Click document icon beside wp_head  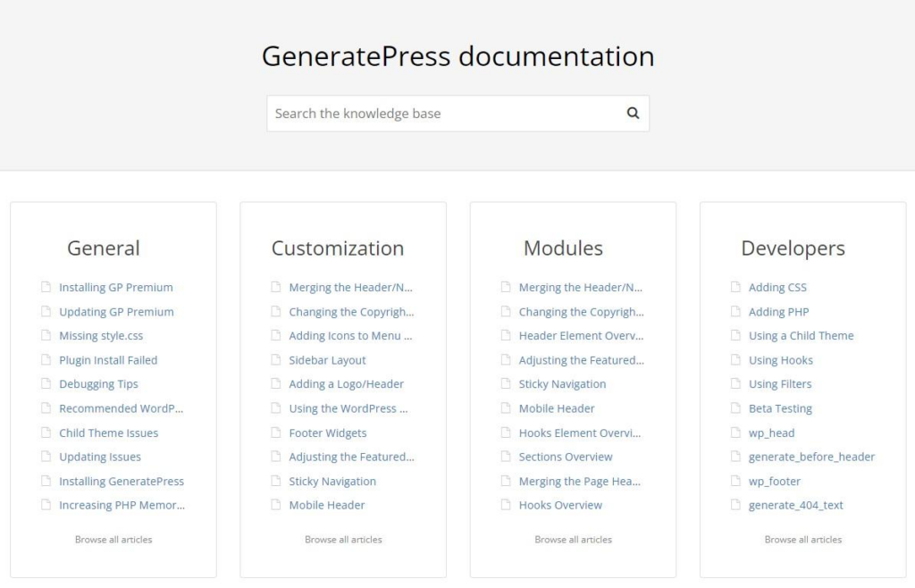736,433
